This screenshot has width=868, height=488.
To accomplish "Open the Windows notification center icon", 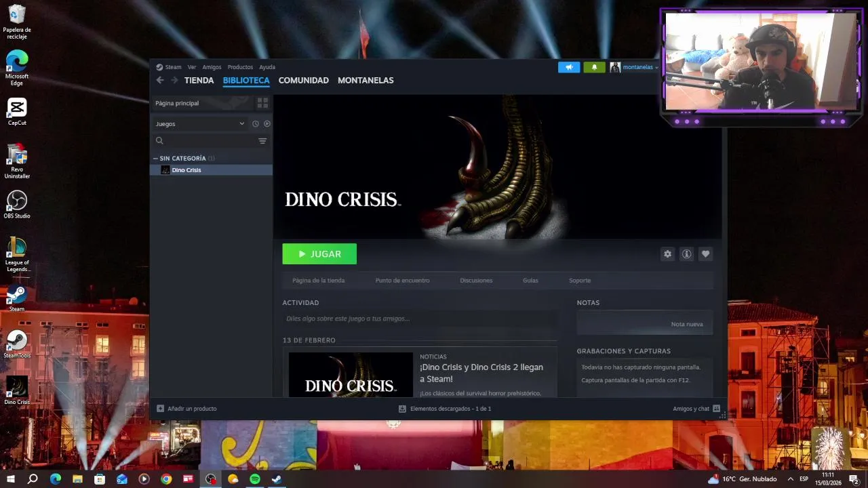I will [x=854, y=479].
